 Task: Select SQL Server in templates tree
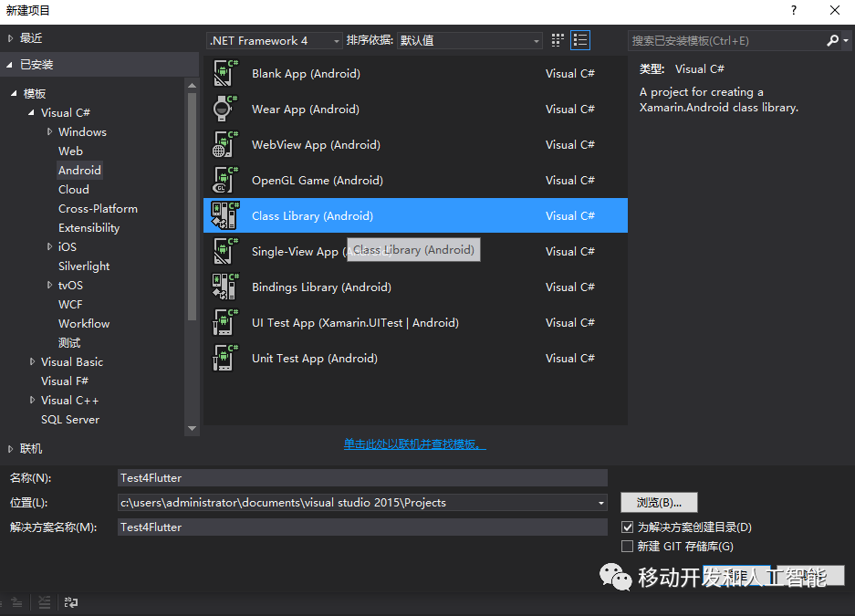(x=70, y=419)
